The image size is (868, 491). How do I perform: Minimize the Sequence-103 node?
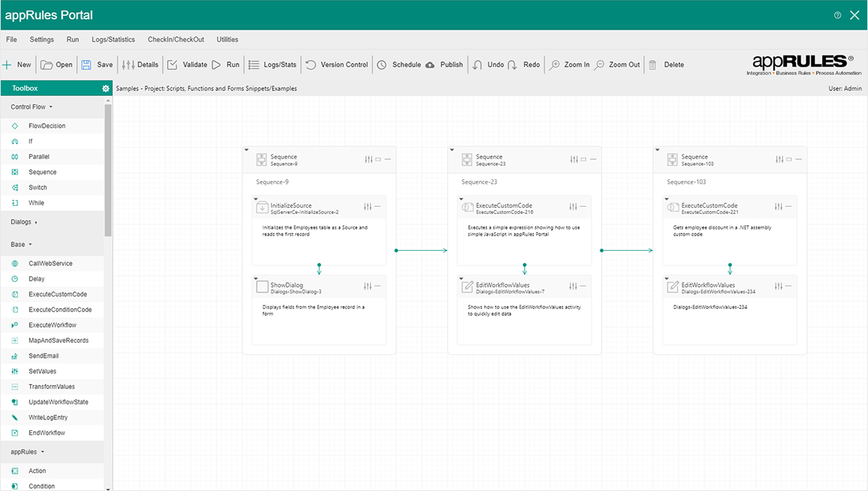point(799,159)
